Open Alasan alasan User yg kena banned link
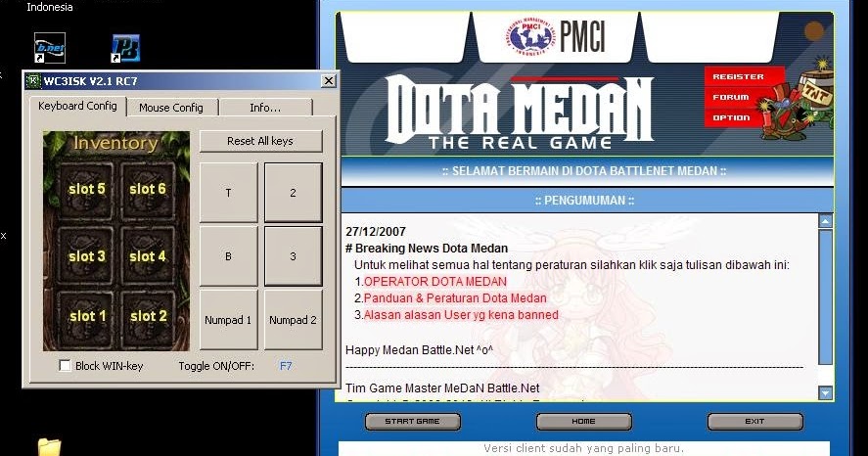Viewport: 868px width, 456px height. pyautogui.click(x=461, y=315)
